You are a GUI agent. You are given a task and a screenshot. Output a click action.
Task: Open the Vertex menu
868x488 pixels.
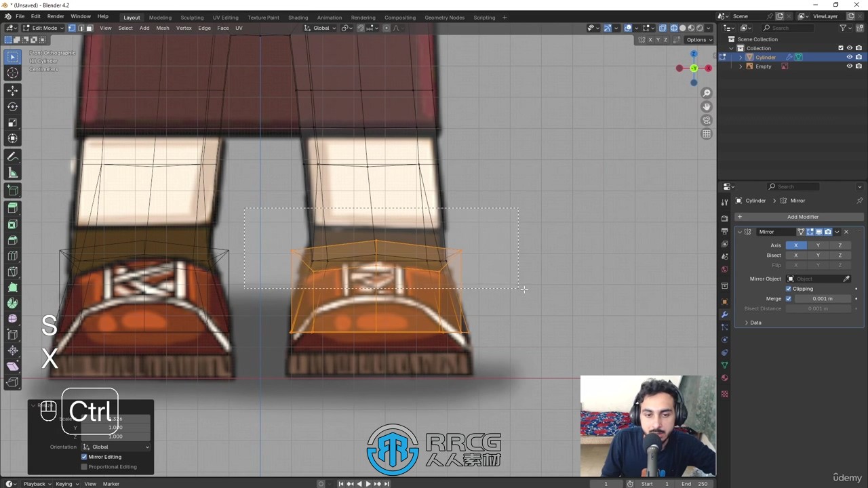pyautogui.click(x=184, y=28)
